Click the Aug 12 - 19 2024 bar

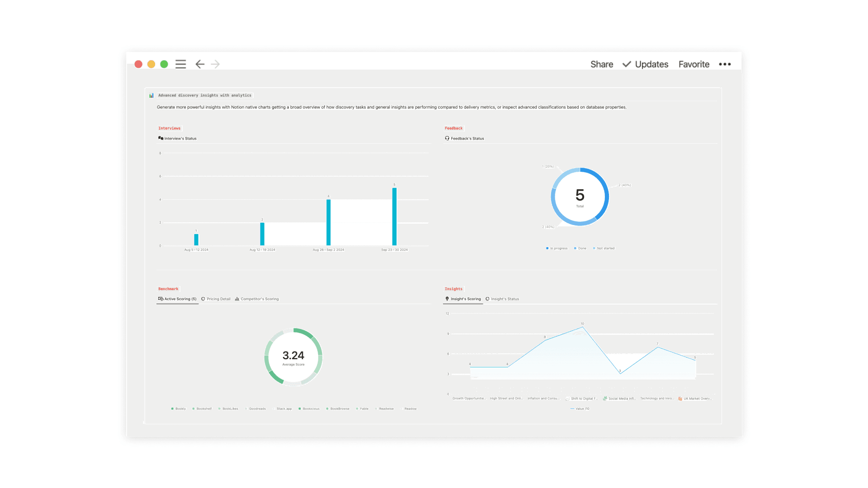point(262,234)
